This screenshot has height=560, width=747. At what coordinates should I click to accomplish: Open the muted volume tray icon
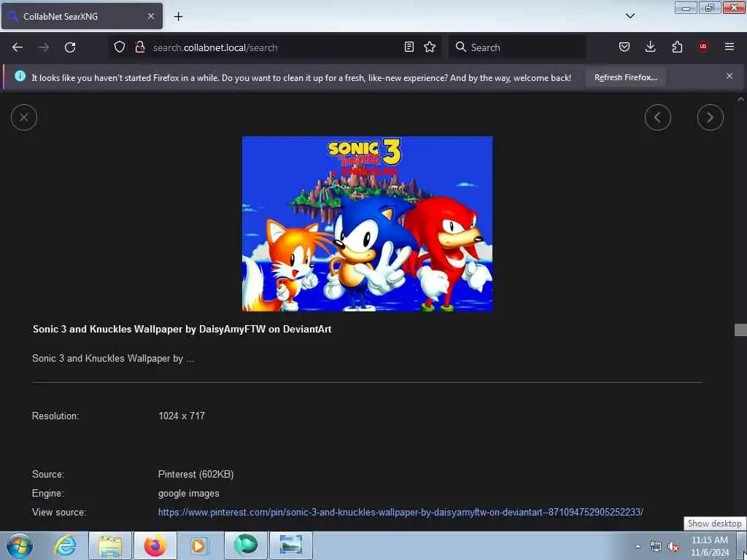pos(673,546)
